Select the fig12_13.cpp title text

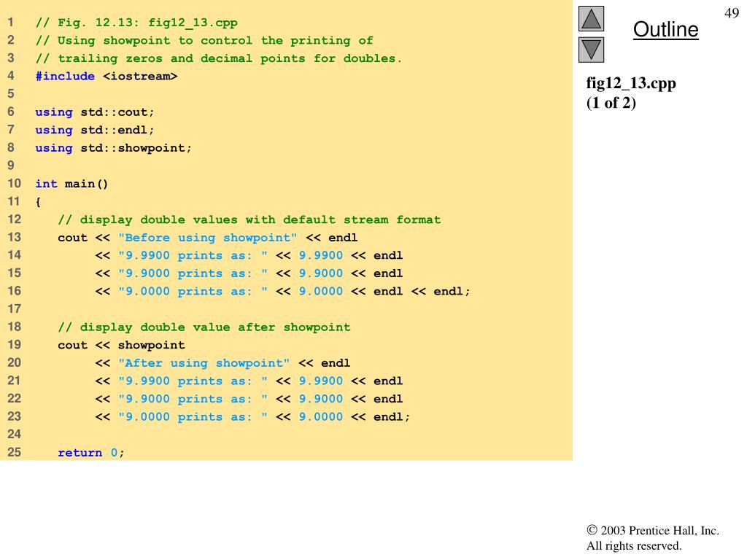tap(631, 83)
